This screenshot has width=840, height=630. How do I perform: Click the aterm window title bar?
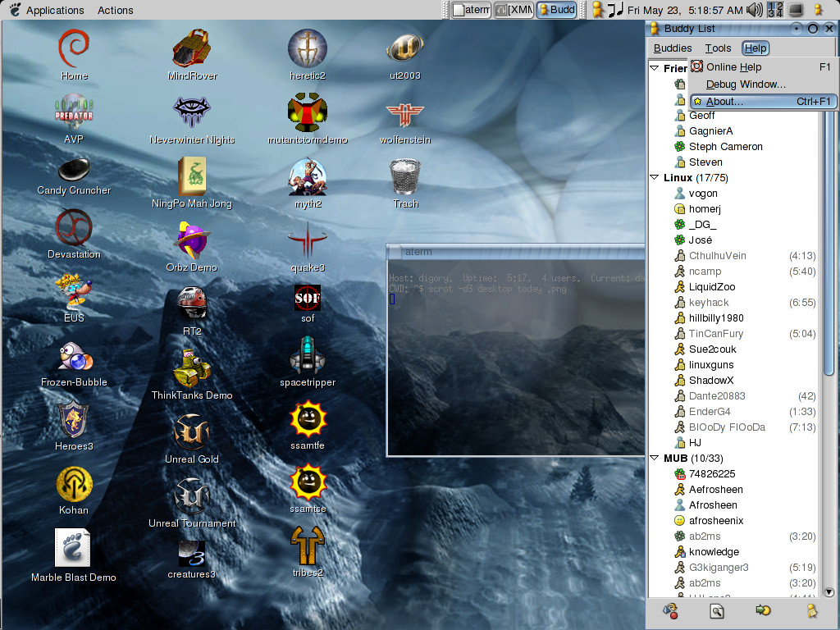pos(516,251)
